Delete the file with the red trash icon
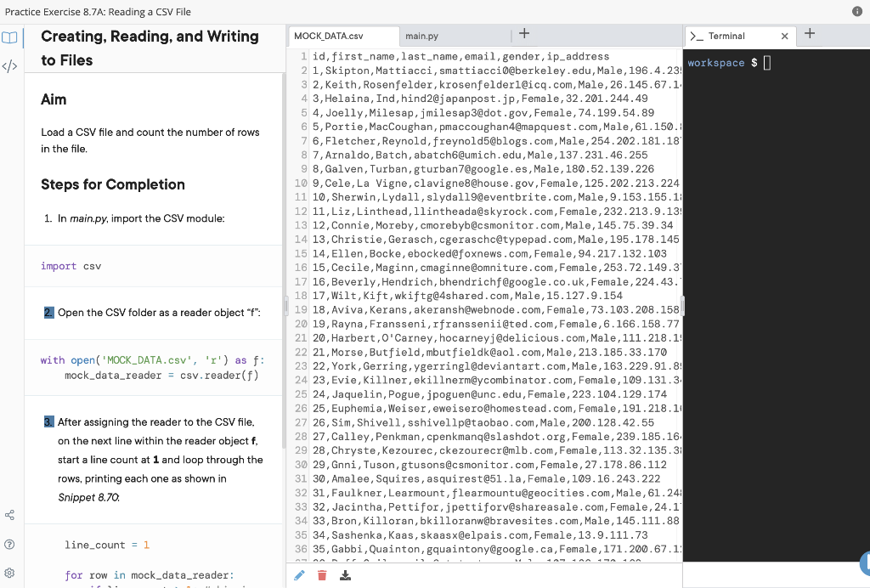The image size is (870, 588). click(323, 575)
